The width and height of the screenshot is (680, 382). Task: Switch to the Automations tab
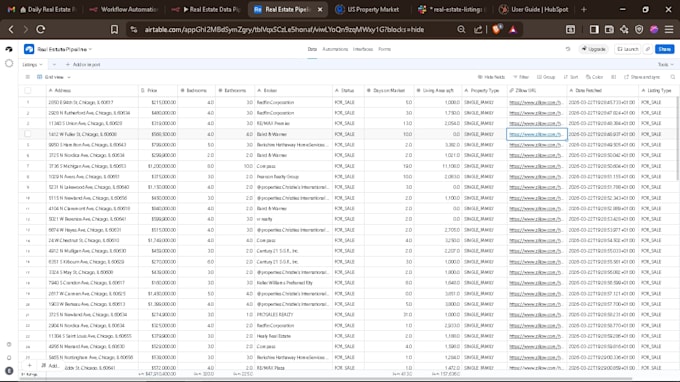[335, 49]
